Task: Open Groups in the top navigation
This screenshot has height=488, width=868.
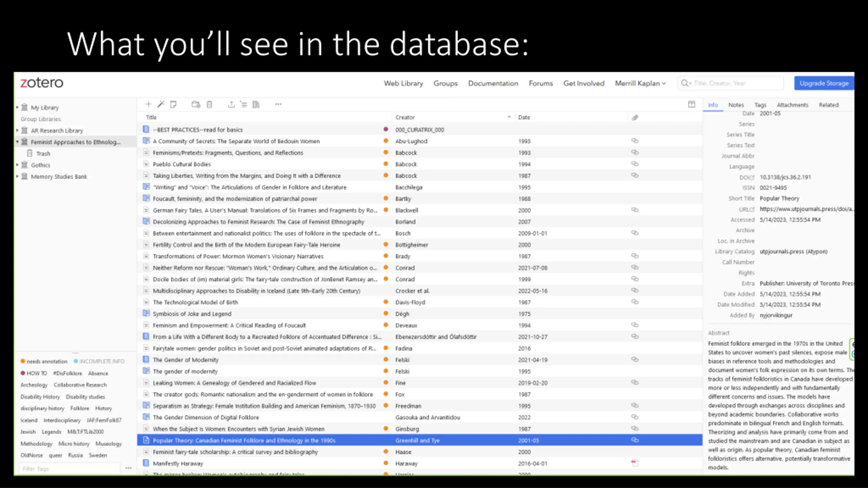Action: coord(446,83)
